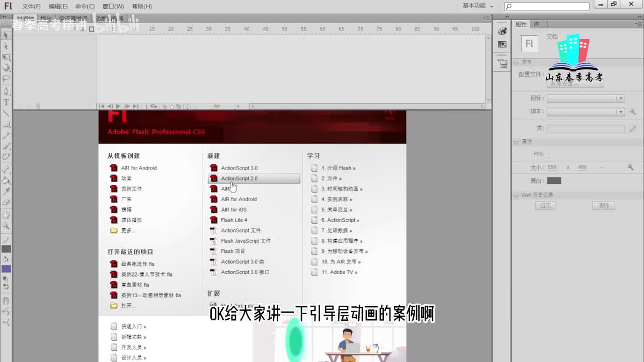This screenshot has width=644, height=362.
Task: Click the Play button in timeline controls
Action: click(118, 106)
